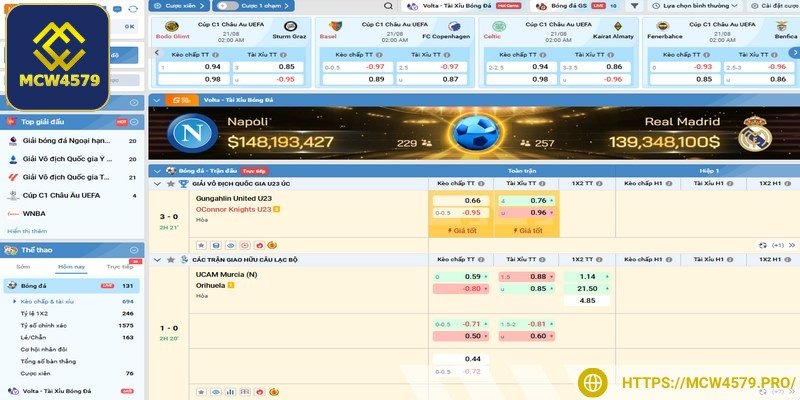800x400 pixels.
Task: Collapse Giải Vô Địch Quốc Gia U23 Úc group
Action: coord(157,184)
